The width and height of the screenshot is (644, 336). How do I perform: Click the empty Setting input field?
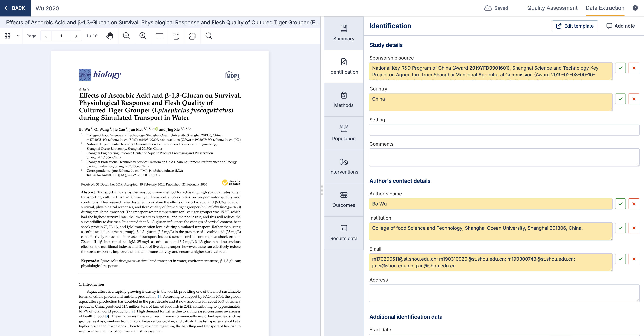pyautogui.click(x=504, y=130)
